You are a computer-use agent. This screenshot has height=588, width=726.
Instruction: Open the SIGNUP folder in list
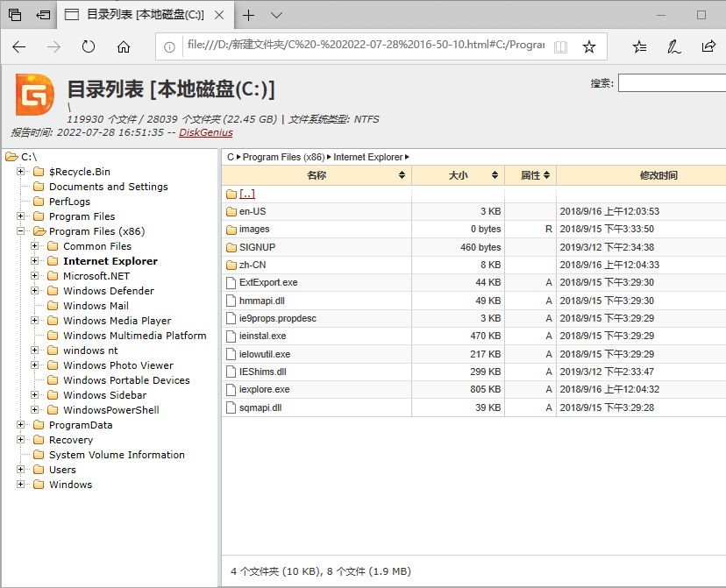click(x=257, y=247)
